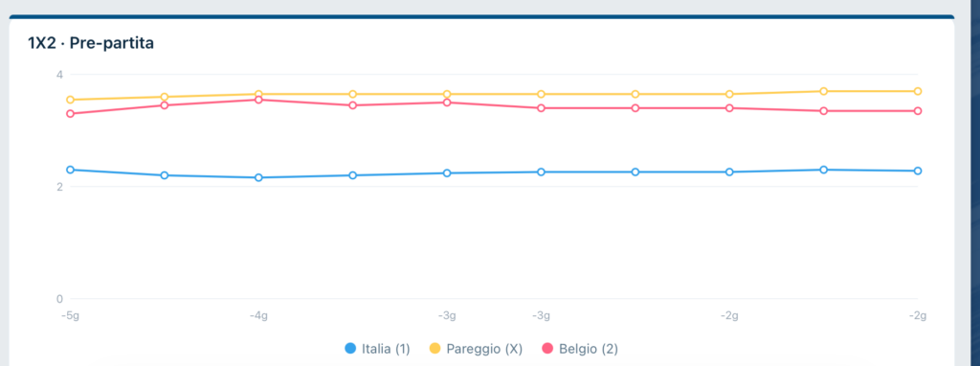The image size is (980, 366).
Task: Click the 1X2 · Pre-partita chart title
Action: click(91, 44)
